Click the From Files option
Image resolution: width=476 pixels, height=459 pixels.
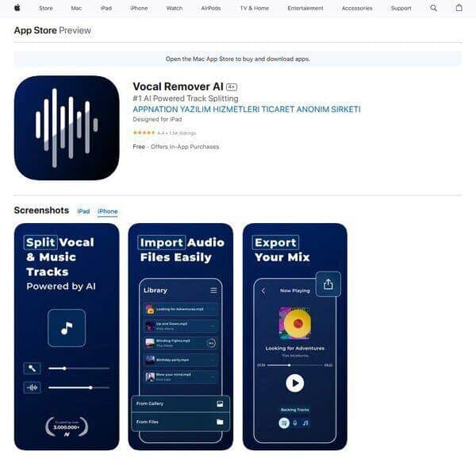click(181, 422)
